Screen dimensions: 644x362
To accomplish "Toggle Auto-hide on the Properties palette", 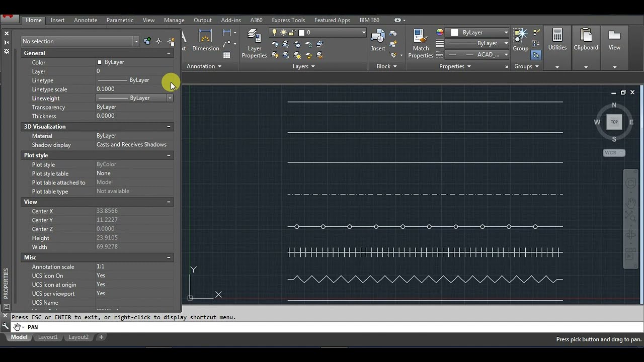I will click(7, 42).
